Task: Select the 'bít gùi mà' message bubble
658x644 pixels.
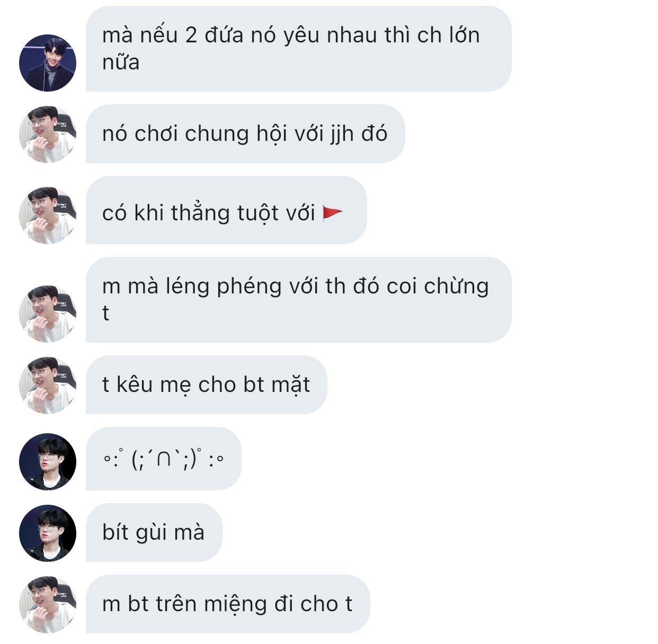Action: (x=154, y=533)
